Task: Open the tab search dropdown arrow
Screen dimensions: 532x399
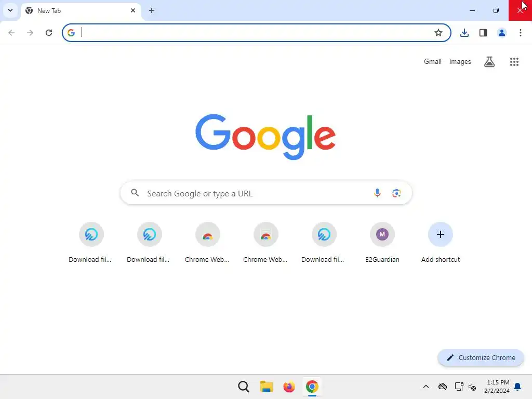Action: (x=10, y=10)
